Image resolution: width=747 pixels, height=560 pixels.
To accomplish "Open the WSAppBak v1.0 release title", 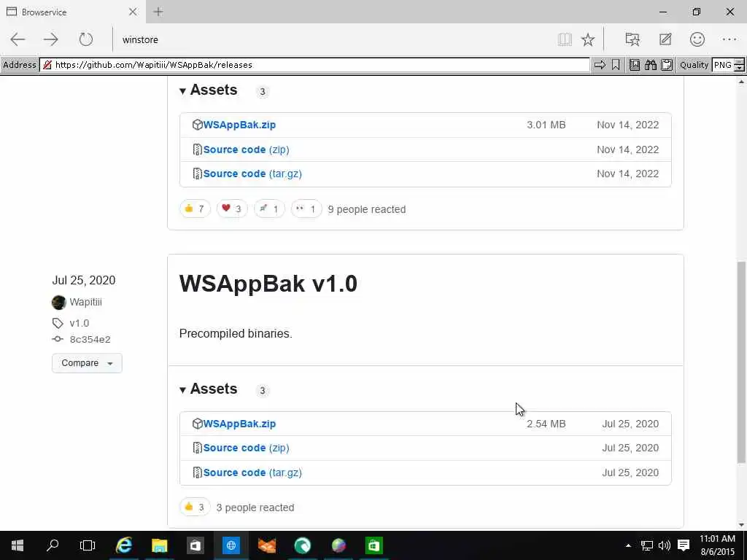I will coord(268,284).
